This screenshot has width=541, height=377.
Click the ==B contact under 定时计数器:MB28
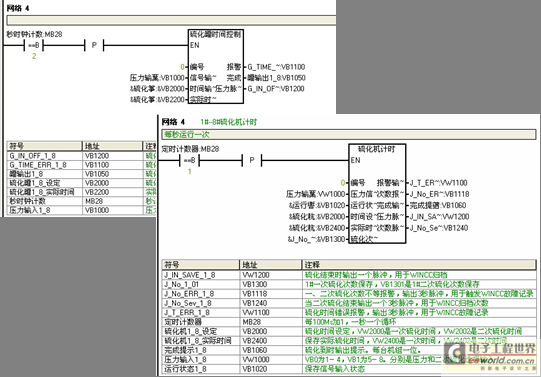(x=189, y=160)
